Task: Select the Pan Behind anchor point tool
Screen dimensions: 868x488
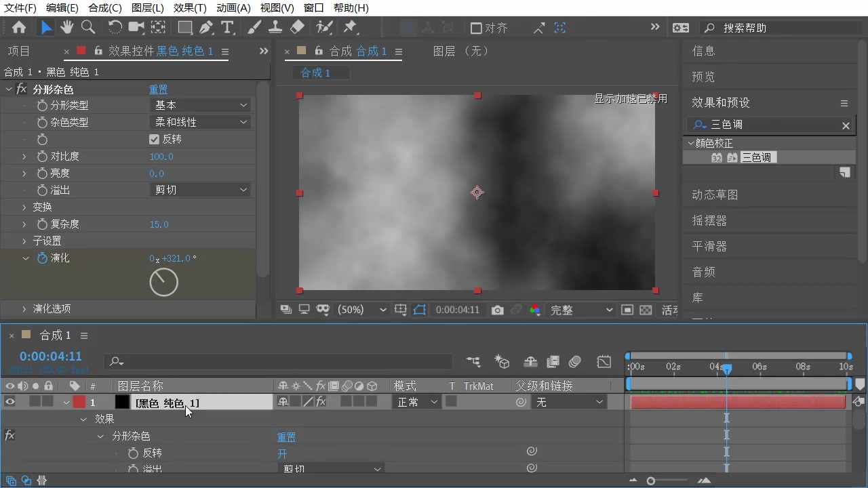Action: coord(158,27)
